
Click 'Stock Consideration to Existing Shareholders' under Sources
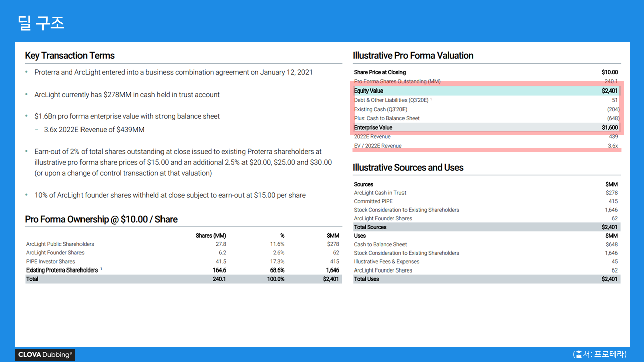(407, 210)
